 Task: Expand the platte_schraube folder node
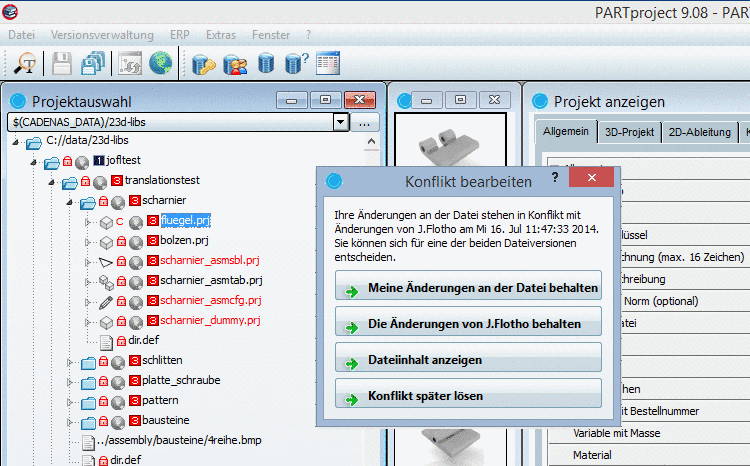[70, 382]
